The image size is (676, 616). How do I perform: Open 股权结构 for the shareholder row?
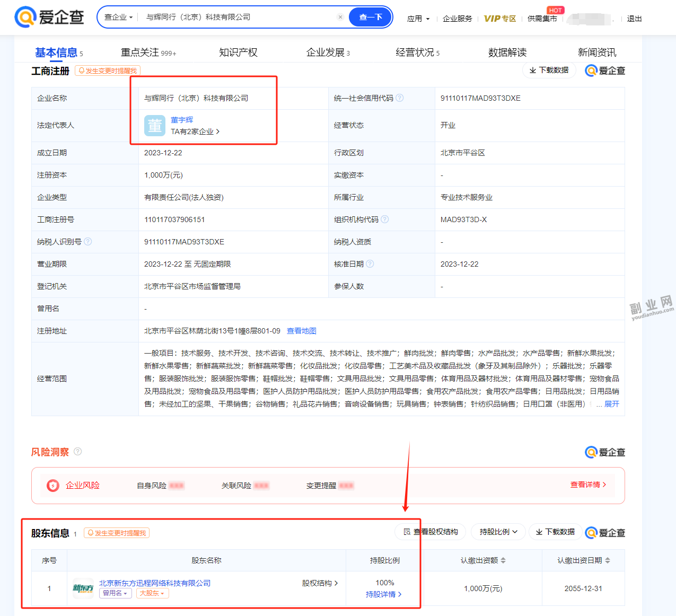click(320, 583)
